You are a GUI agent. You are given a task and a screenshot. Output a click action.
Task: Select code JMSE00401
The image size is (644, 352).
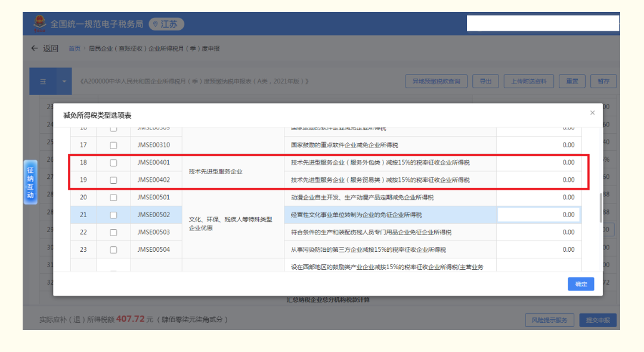154,163
